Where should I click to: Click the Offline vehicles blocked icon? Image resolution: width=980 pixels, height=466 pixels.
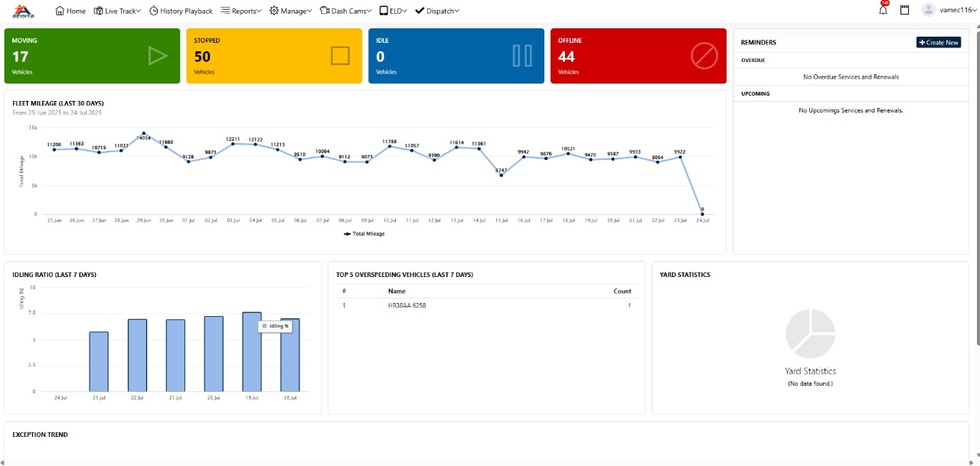pos(704,56)
